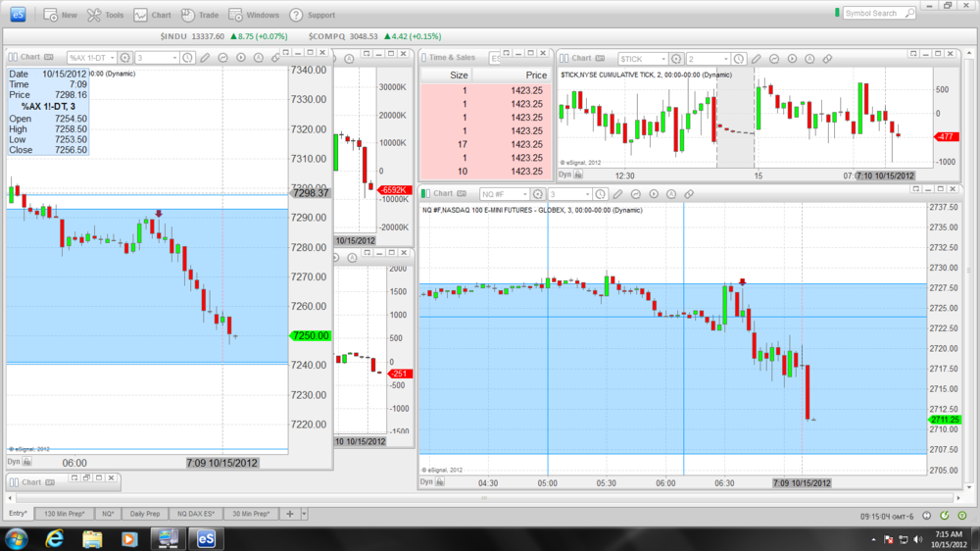The height and width of the screenshot is (551, 980).
Task: Switch to the NQ* page tab
Action: (x=108, y=514)
